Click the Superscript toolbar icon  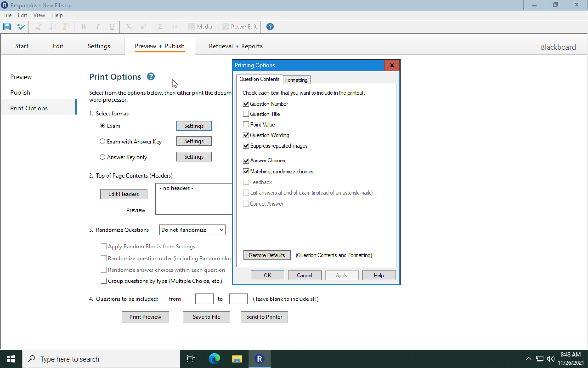[x=143, y=26]
